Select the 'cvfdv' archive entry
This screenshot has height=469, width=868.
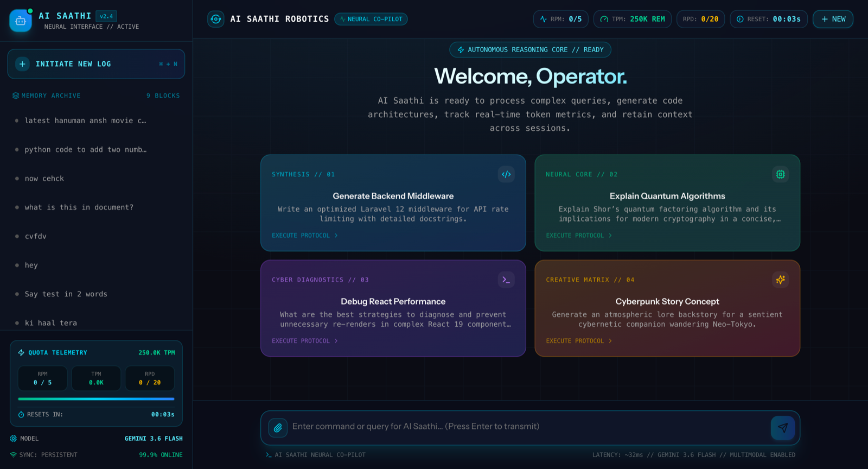[96, 236]
